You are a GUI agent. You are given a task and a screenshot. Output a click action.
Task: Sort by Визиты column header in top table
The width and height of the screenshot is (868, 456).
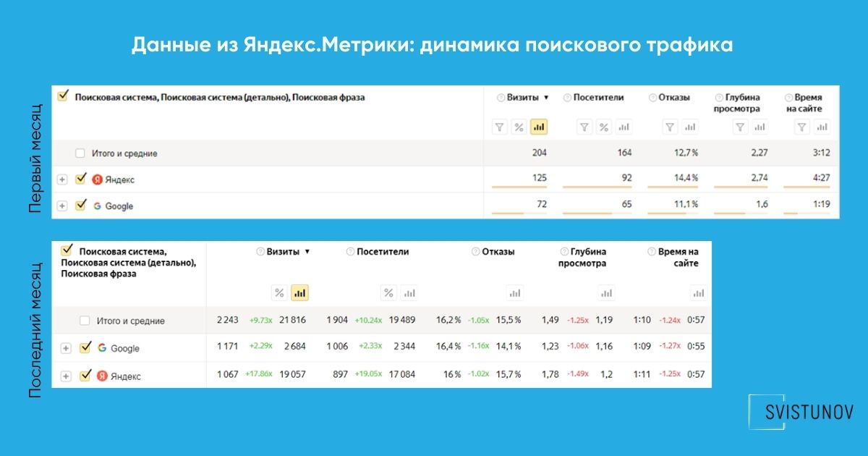click(527, 98)
